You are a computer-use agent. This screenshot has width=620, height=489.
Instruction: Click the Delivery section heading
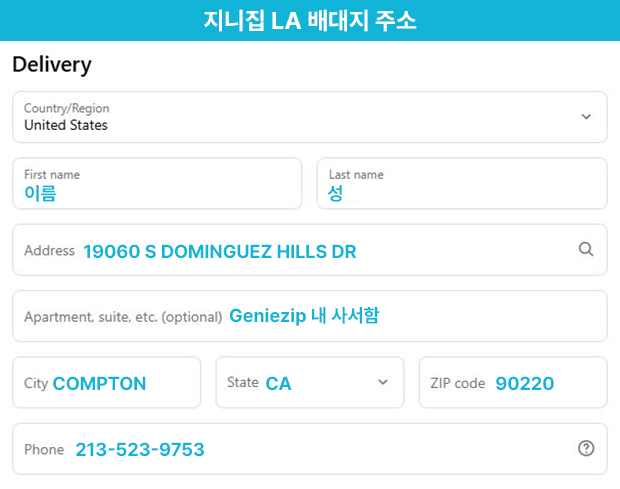tap(52, 64)
